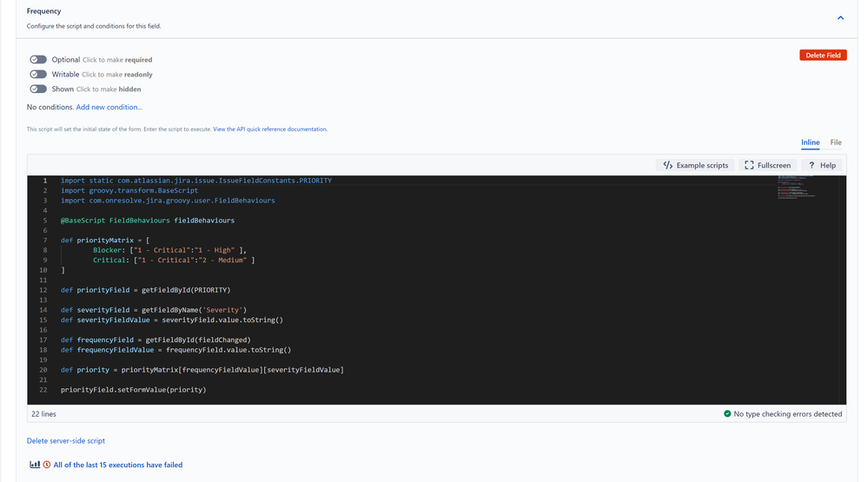Click the 'def priority = priorityMatrix' code line
Viewport: 868px width, 482px height.
[202, 370]
